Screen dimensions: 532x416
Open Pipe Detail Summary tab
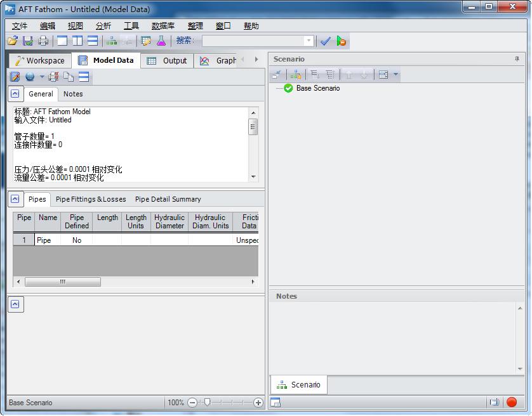tap(168, 199)
